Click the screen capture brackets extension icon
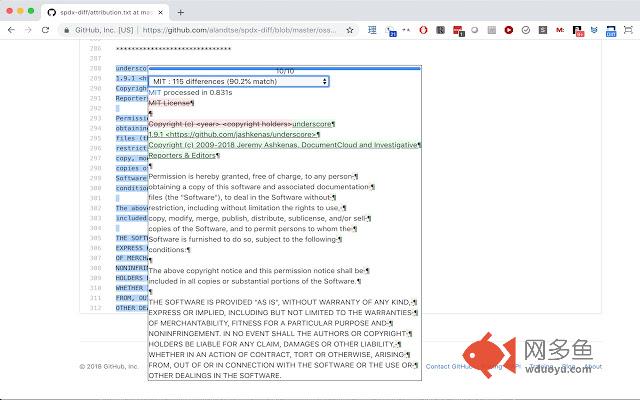The image size is (640, 400). pyautogui.click(x=628, y=30)
